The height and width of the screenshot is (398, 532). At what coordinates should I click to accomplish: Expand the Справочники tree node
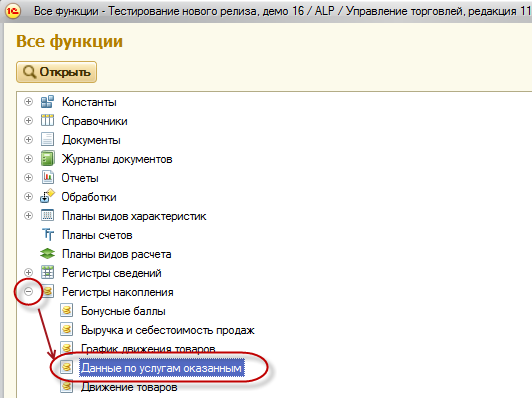pos(28,120)
